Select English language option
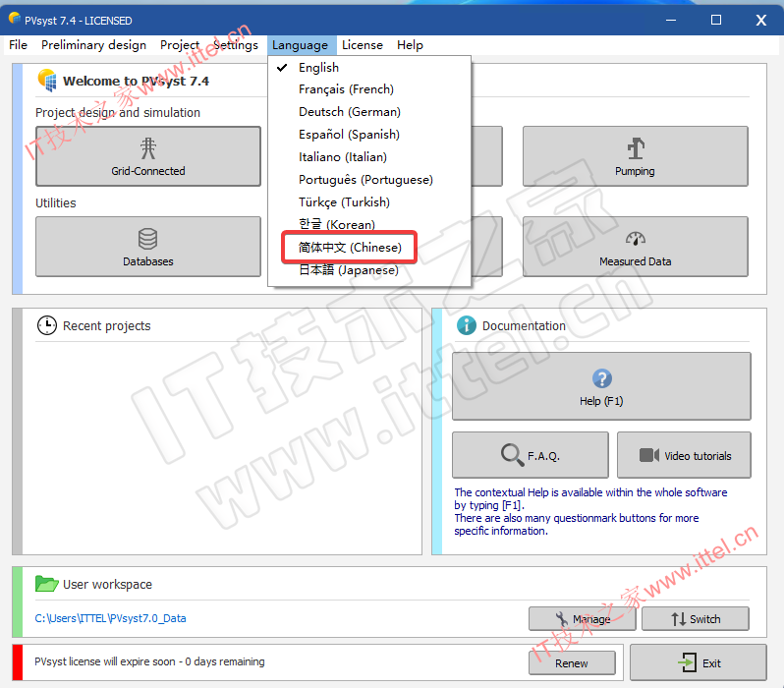Viewport: 784px width, 688px height. click(x=369, y=68)
